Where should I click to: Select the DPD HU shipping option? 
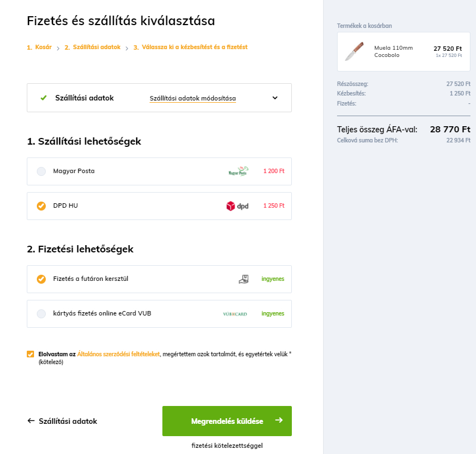(x=159, y=206)
